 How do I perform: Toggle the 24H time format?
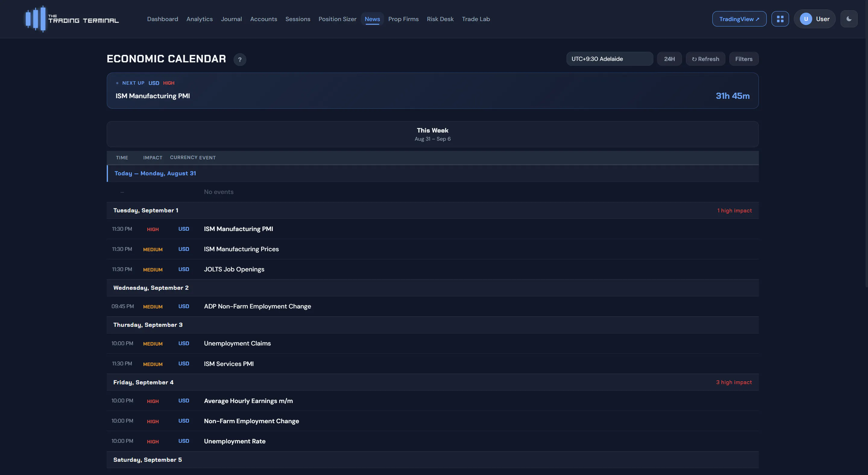[x=669, y=58]
